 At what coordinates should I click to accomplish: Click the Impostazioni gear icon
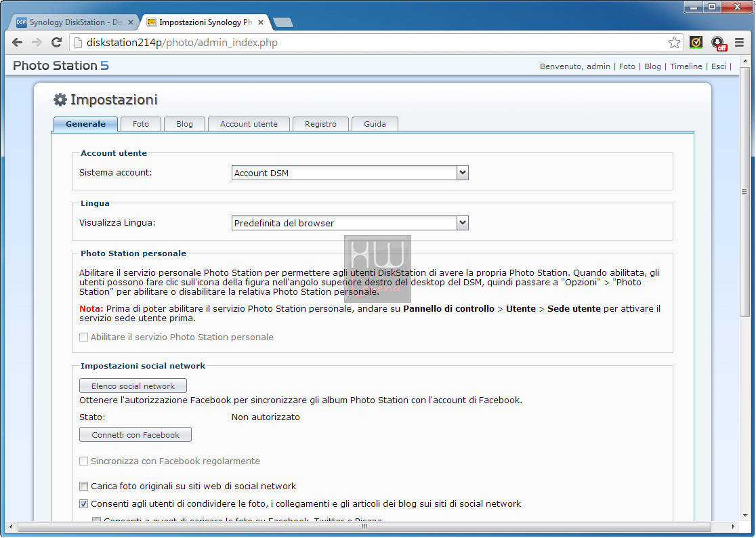(60, 100)
